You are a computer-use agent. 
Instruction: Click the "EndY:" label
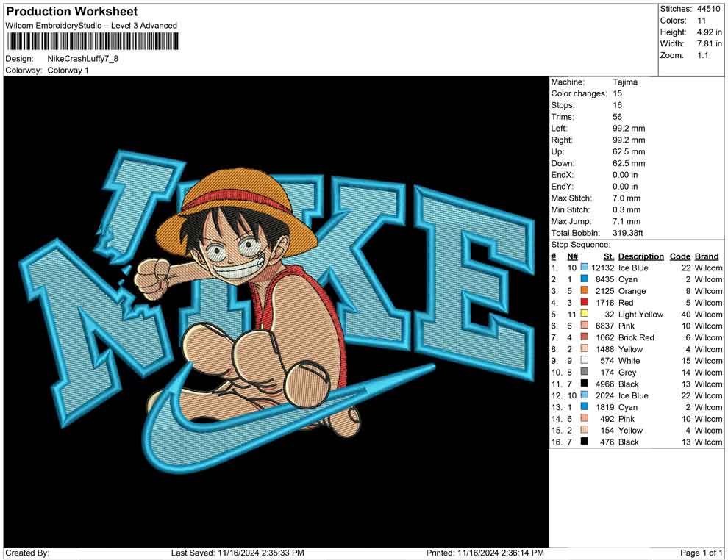pos(563,187)
